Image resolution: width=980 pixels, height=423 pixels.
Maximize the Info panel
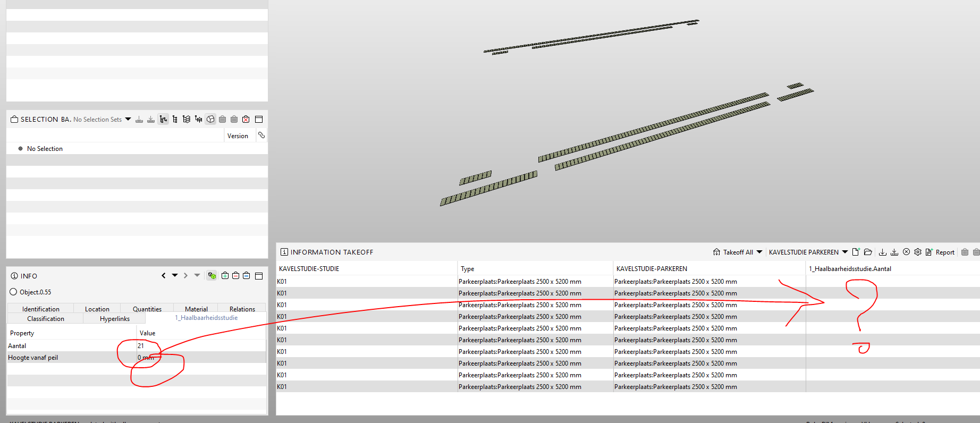[259, 276]
